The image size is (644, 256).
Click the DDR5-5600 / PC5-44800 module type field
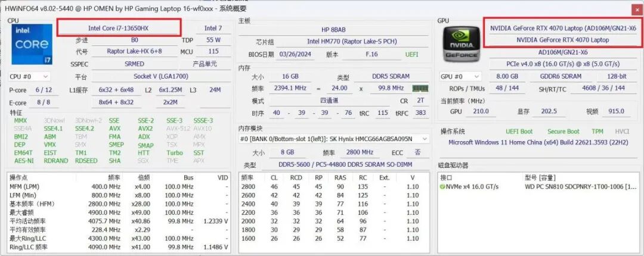(x=345, y=164)
